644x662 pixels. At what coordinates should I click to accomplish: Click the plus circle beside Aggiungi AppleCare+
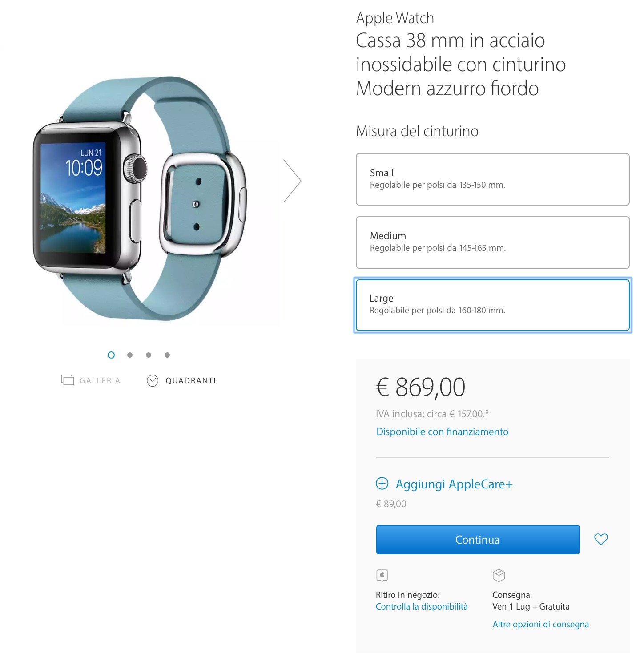point(382,483)
